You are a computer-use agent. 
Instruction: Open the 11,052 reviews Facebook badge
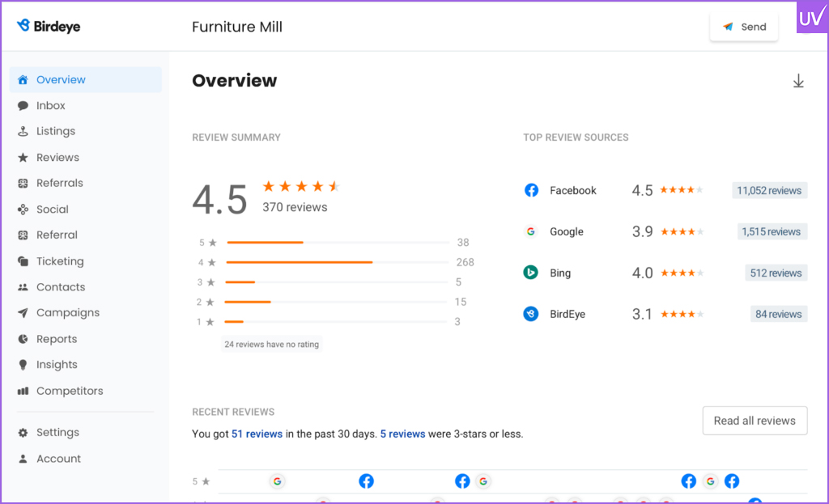point(769,190)
